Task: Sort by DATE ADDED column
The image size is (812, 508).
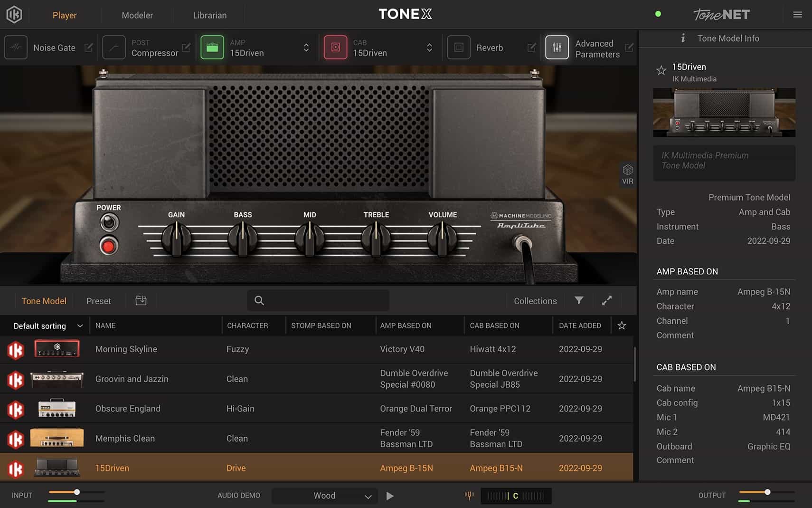Action: point(580,326)
